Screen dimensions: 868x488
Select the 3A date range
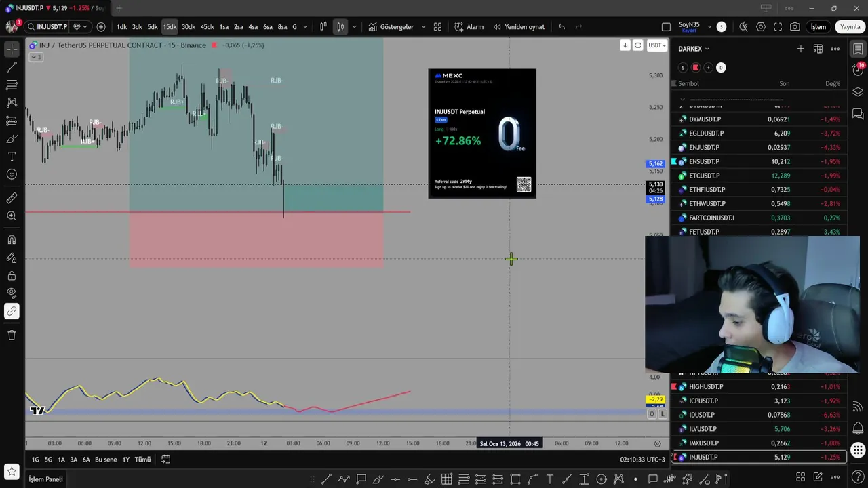(73, 460)
